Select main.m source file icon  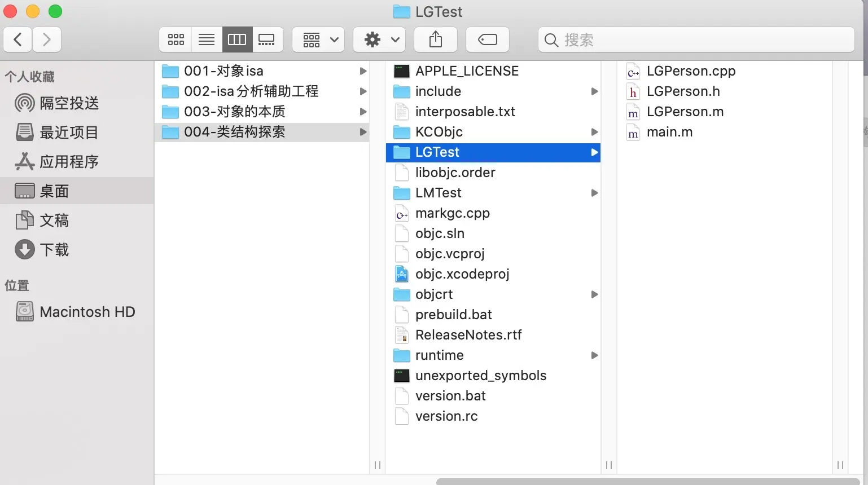(633, 132)
